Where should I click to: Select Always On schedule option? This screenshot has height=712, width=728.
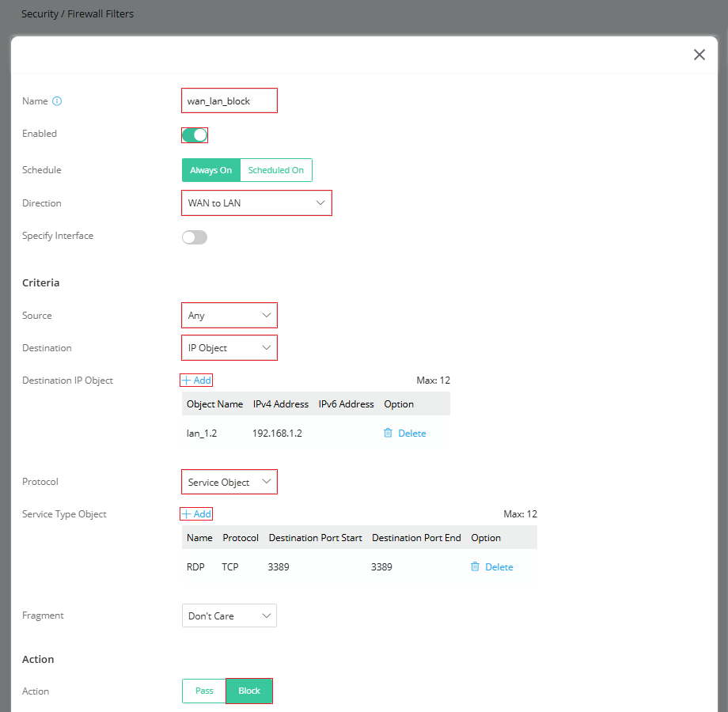pos(210,170)
